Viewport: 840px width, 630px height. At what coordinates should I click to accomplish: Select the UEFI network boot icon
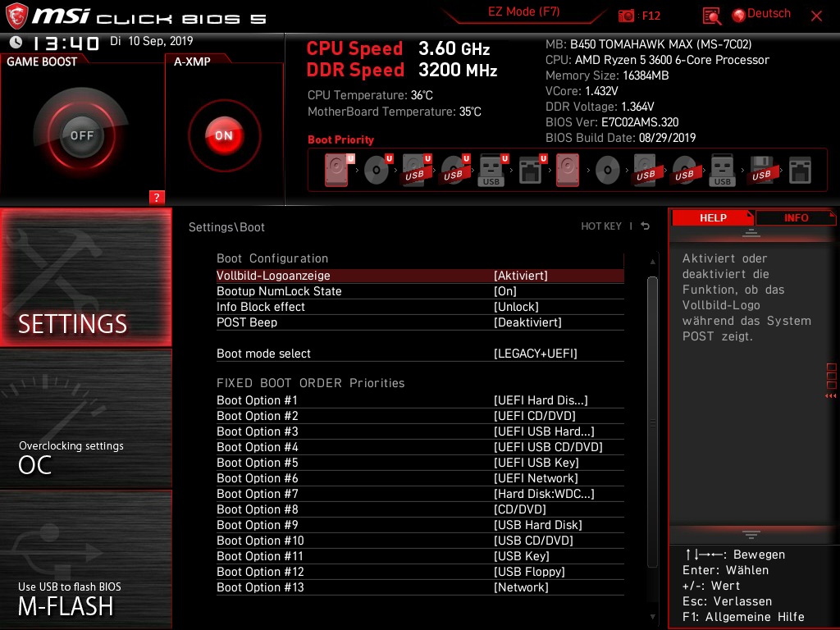coord(532,170)
